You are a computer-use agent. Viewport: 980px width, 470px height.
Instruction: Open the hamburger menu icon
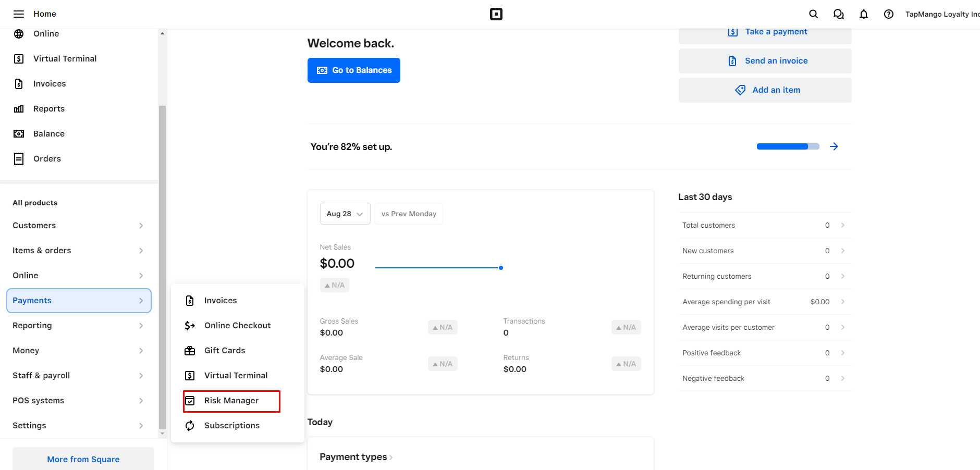point(19,14)
